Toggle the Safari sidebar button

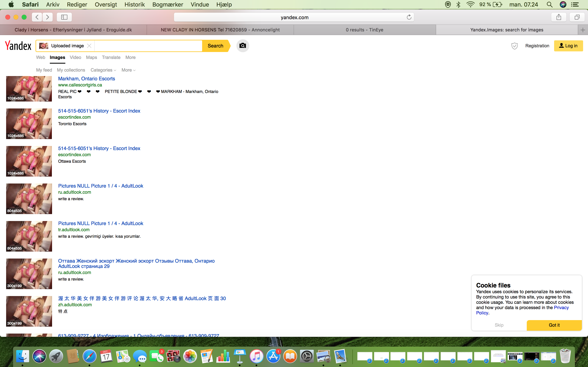click(64, 17)
